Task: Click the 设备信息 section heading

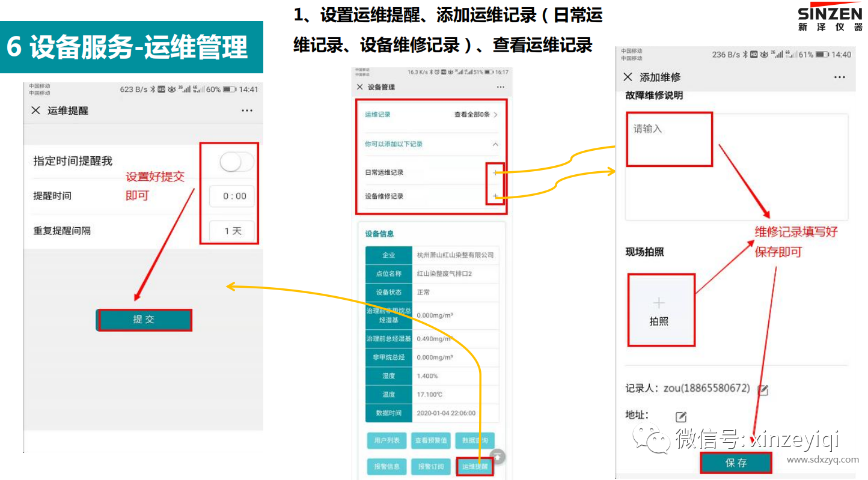Action: point(379,234)
